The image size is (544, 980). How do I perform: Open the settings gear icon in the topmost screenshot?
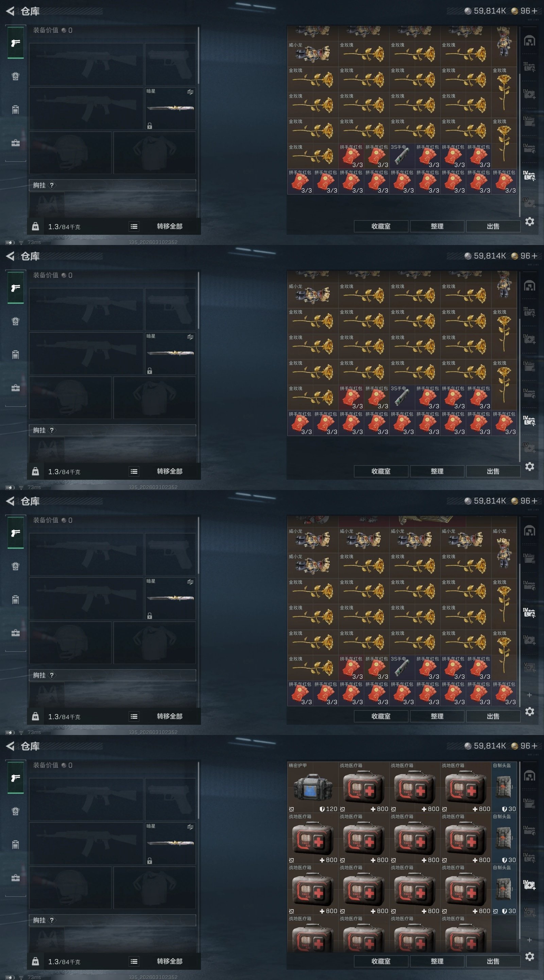click(x=530, y=222)
